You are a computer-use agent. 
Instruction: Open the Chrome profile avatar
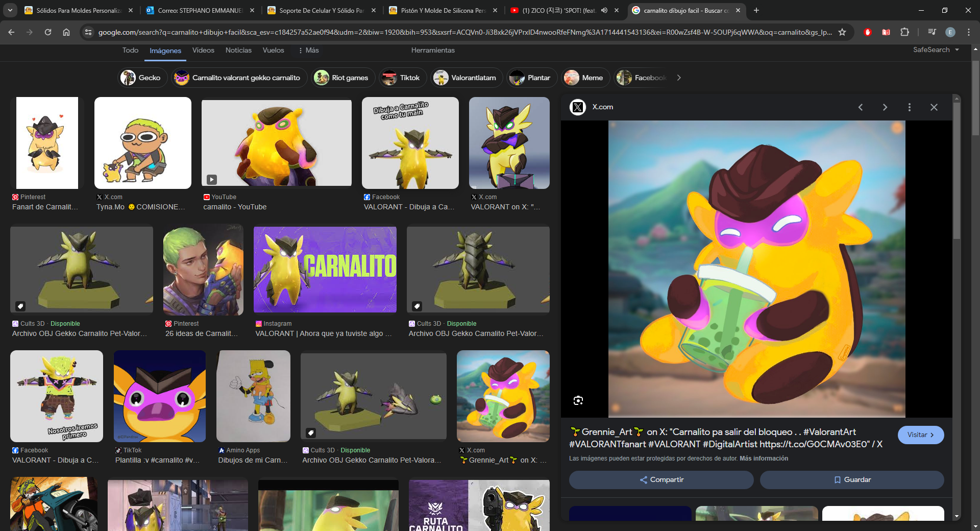click(950, 32)
